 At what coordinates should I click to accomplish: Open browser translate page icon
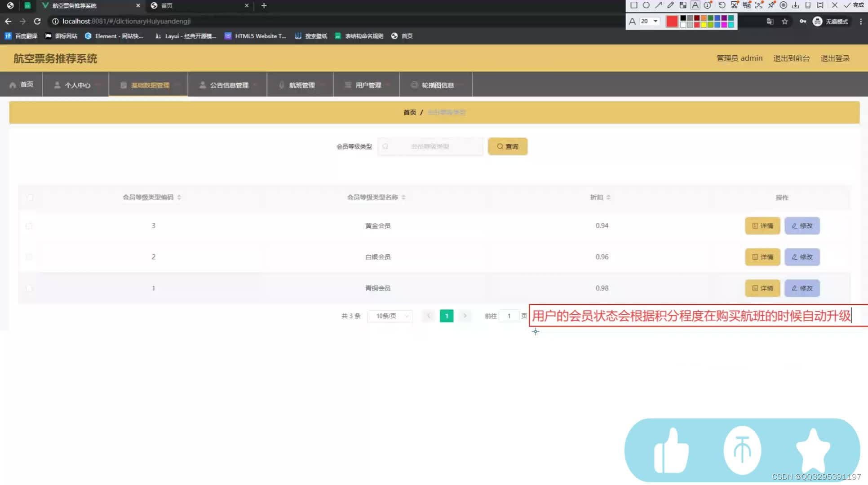point(770,22)
